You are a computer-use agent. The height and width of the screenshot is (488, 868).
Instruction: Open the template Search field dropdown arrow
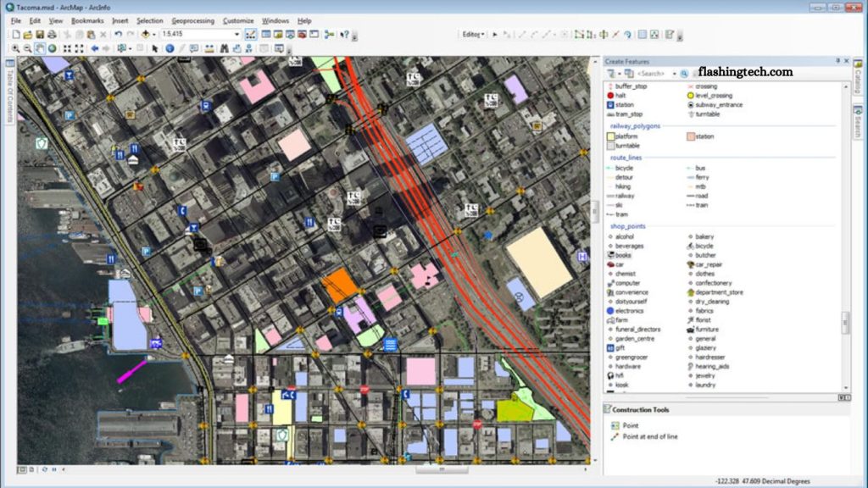point(674,74)
